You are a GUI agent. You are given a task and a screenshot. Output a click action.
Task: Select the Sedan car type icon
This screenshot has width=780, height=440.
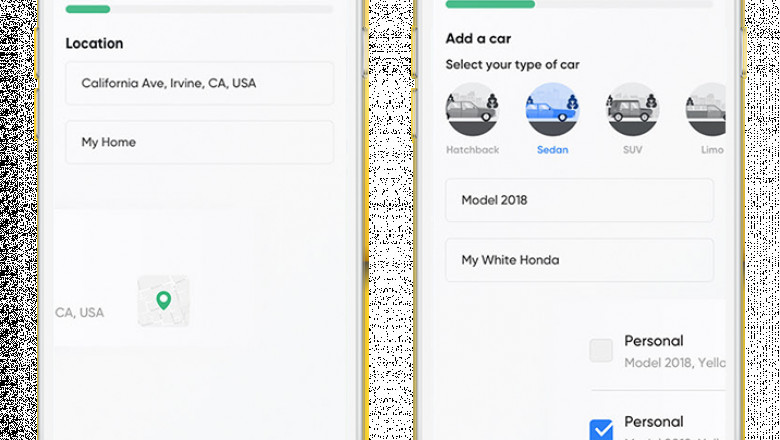click(x=552, y=109)
